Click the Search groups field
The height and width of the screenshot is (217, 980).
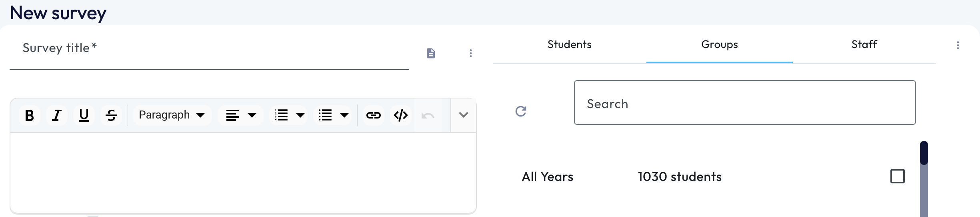(x=744, y=103)
